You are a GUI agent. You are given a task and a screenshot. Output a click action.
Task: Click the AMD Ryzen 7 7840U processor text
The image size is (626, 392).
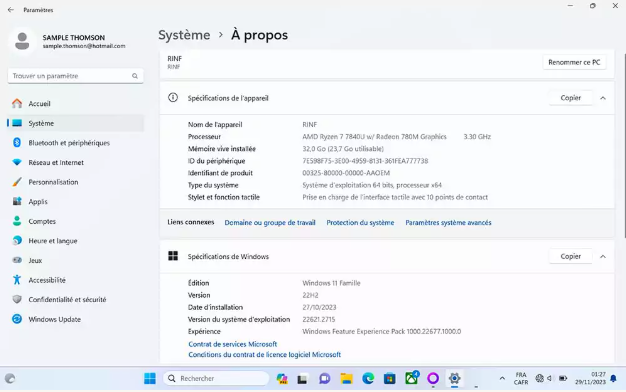[374, 137]
